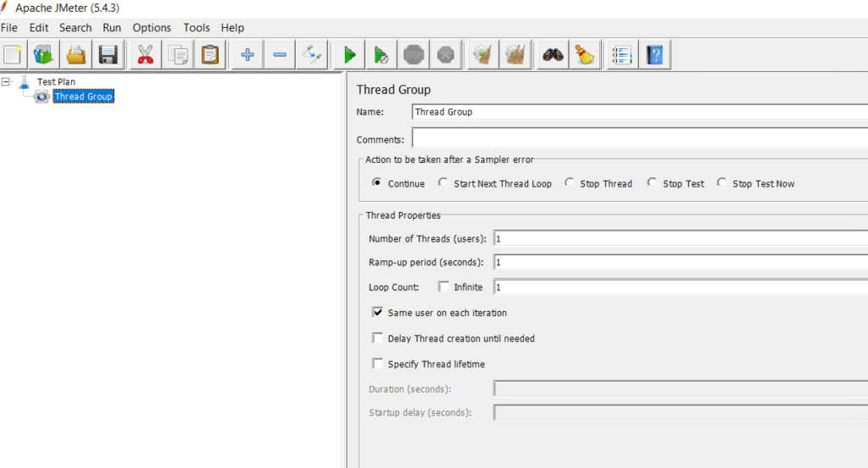Image resolution: width=868 pixels, height=468 pixels.
Task: Collapse all nodes with minus icon
Action: point(280,55)
